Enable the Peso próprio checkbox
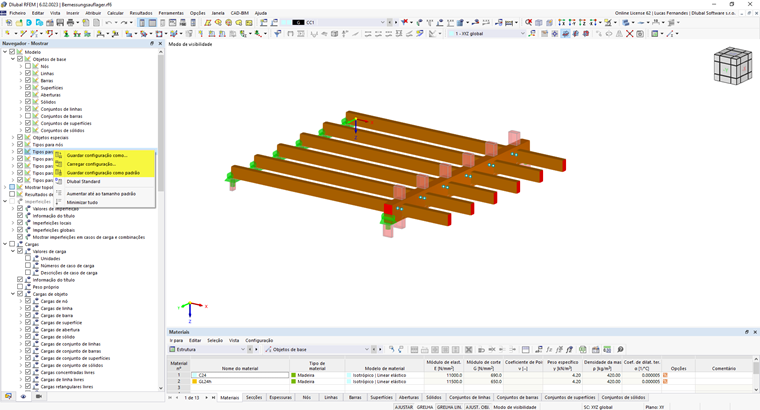 click(20, 286)
